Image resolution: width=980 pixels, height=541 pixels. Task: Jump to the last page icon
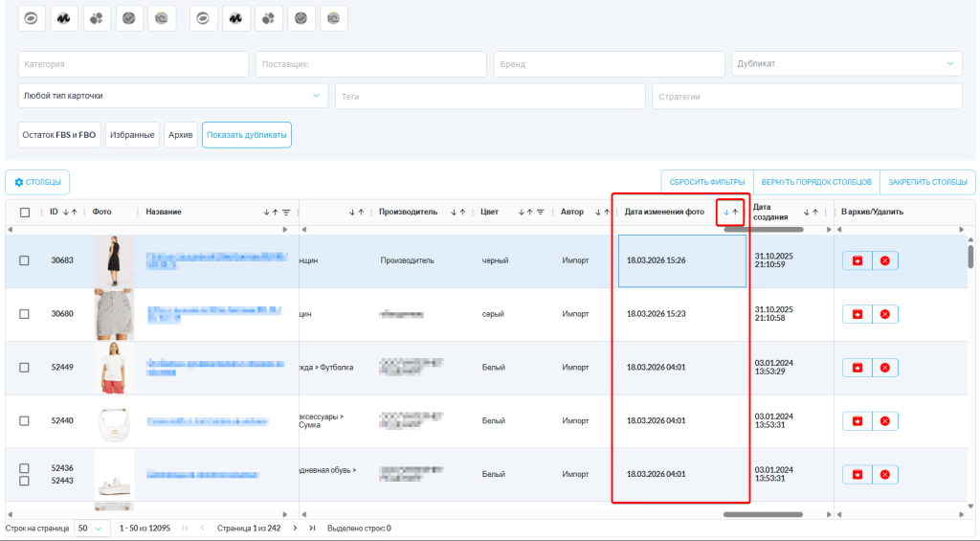tap(311, 528)
